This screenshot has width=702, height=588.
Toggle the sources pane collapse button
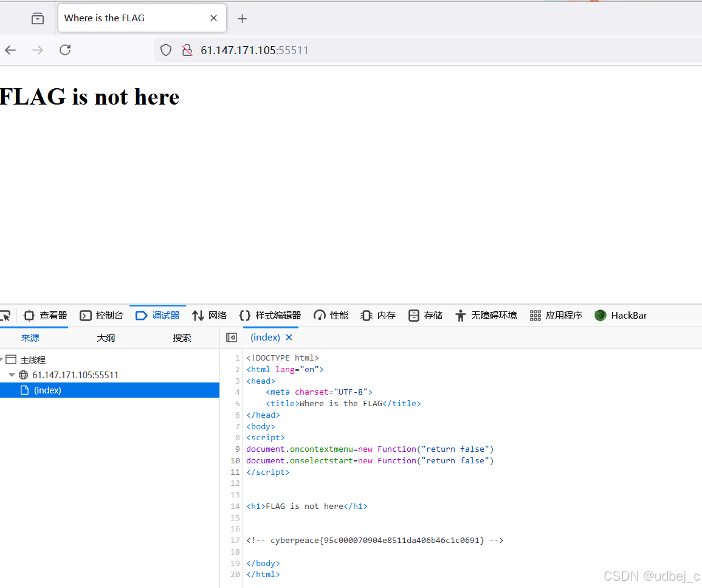[x=232, y=337]
